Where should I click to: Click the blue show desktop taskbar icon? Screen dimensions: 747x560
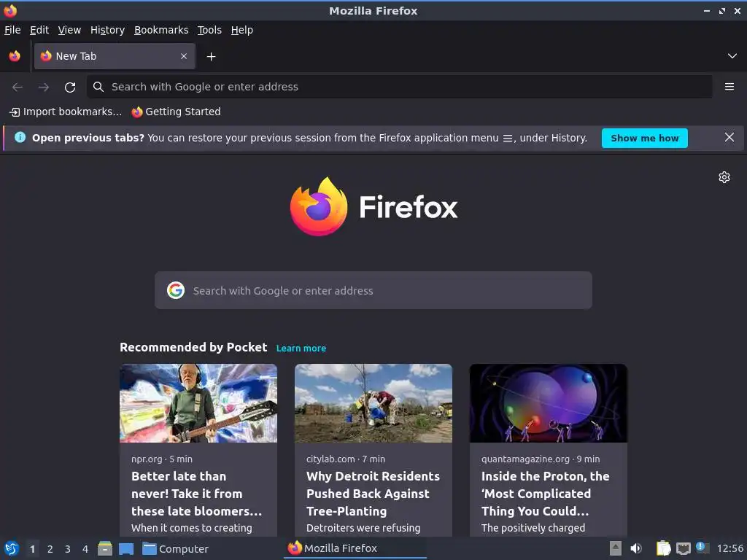point(126,548)
